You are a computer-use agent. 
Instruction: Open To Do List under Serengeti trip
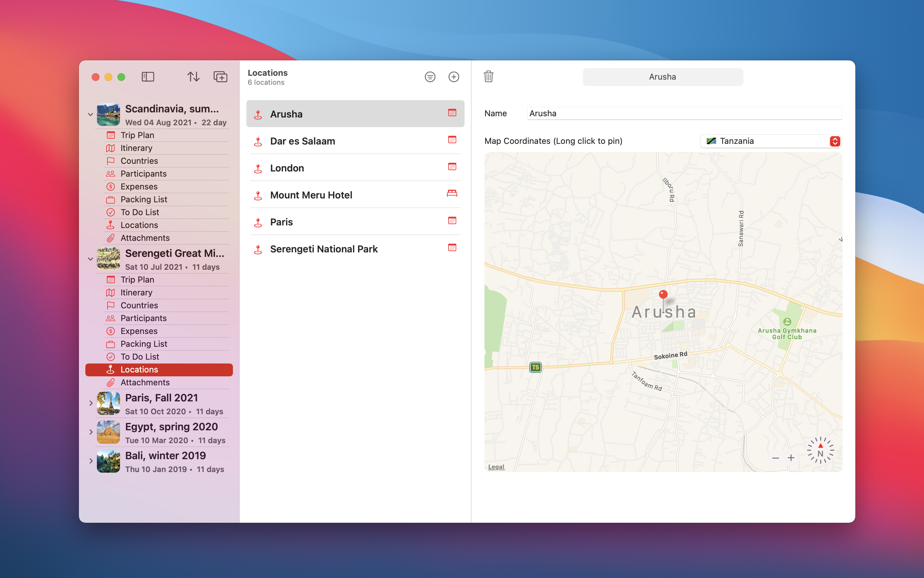pyautogui.click(x=159, y=357)
